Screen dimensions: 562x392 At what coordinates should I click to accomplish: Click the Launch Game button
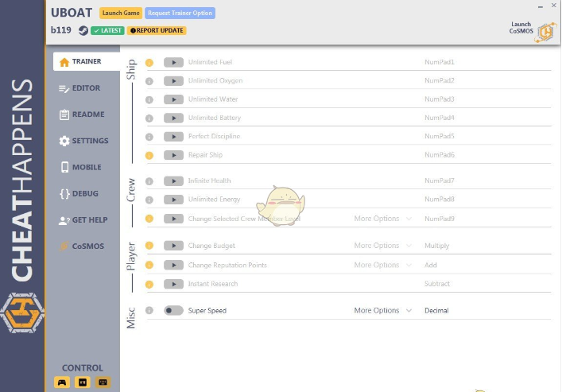tap(121, 13)
